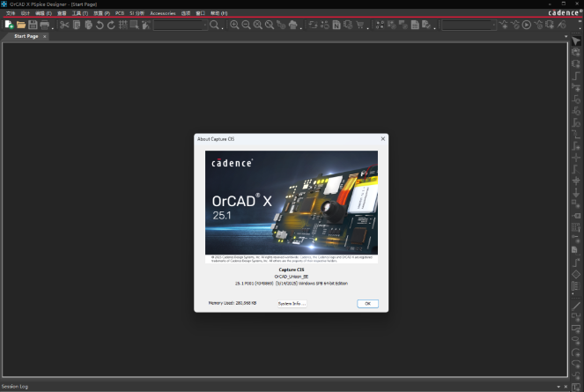Click the Cut scissors icon
Image resolution: width=584 pixels, height=392 pixels.
tap(64, 26)
